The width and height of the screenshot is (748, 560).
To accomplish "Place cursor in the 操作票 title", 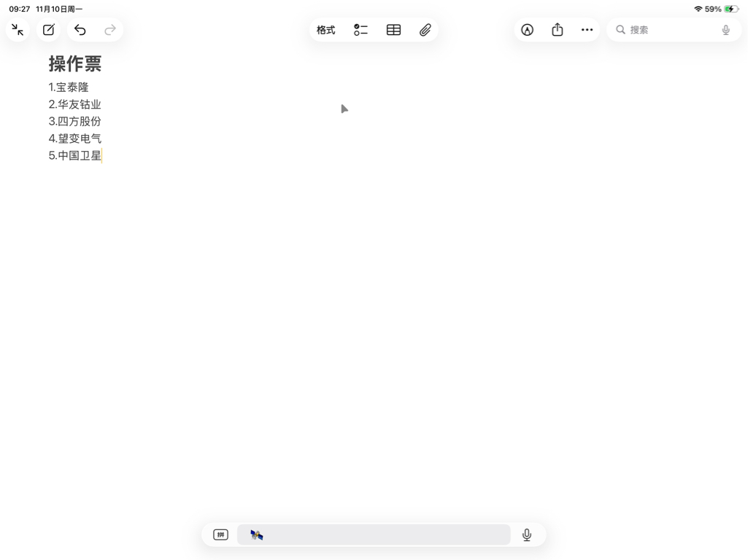I will [75, 64].
